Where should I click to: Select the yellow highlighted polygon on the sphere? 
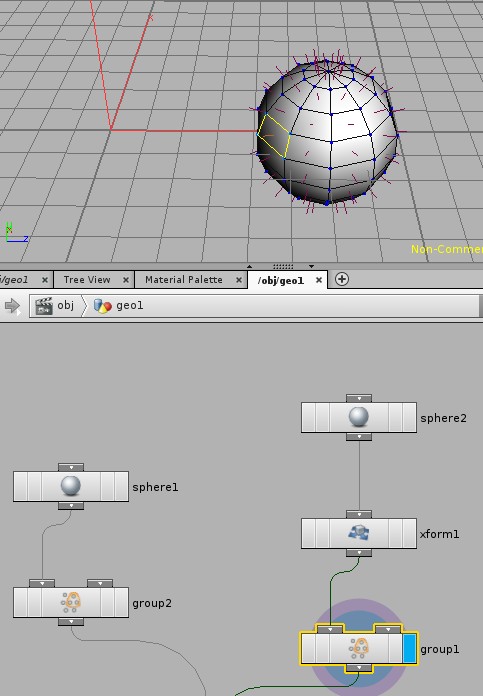click(x=274, y=134)
